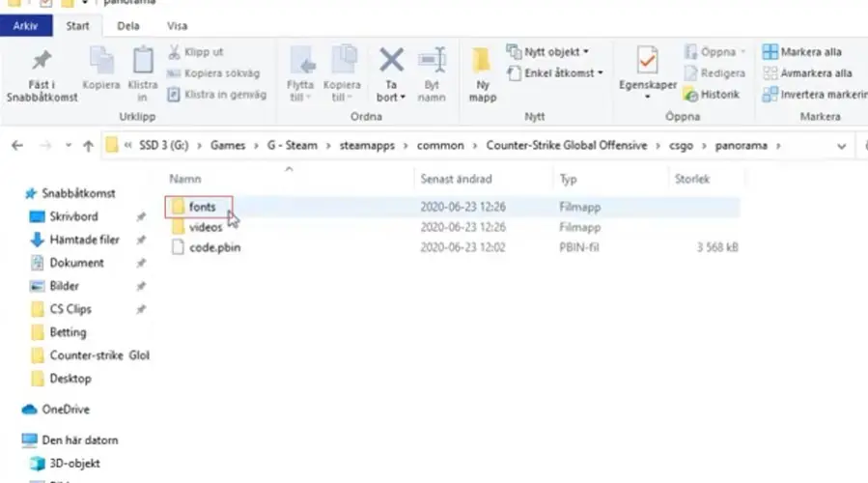Select the fonts folder
The image size is (868, 483).
pyautogui.click(x=201, y=207)
